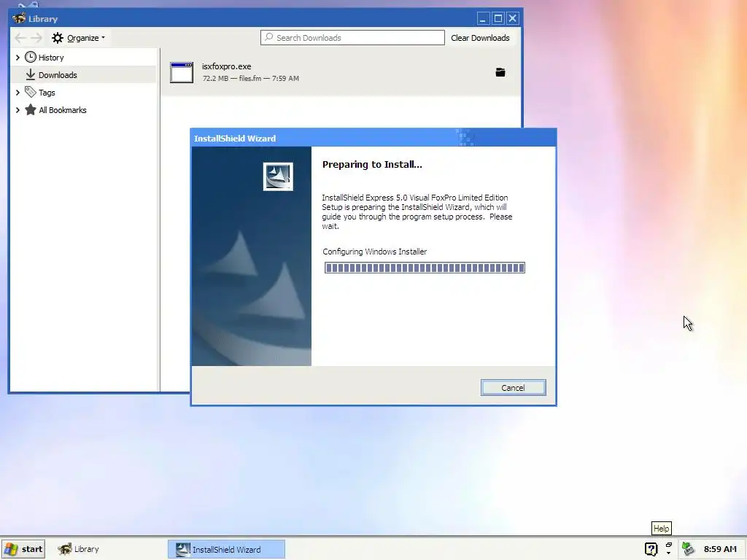Click the Tags label icon
The width and height of the screenshot is (747, 560).
(x=31, y=92)
